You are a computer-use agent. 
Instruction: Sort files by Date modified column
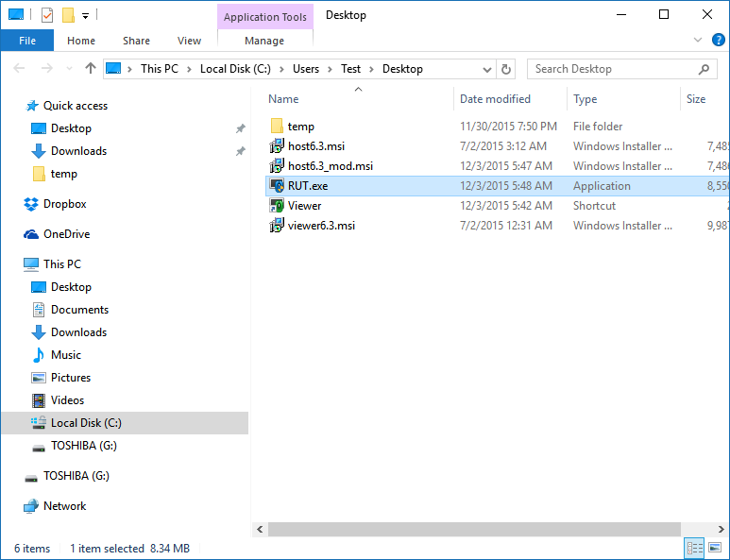click(x=495, y=99)
